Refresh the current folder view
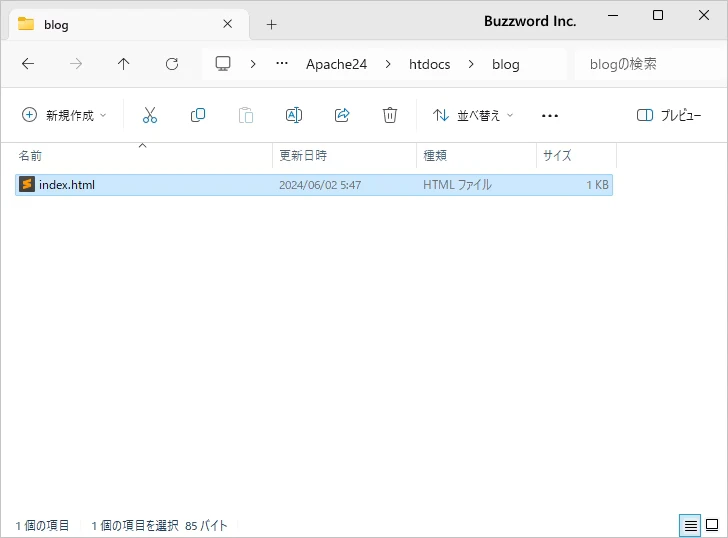 tap(172, 64)
